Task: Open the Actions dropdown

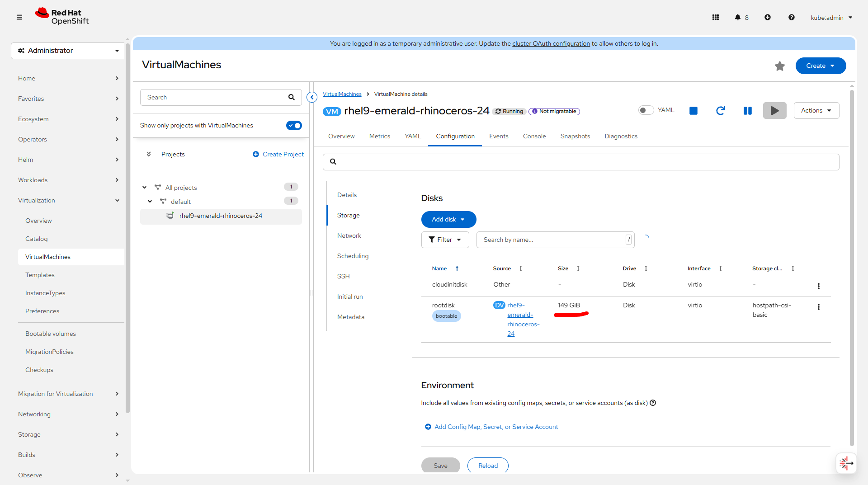Action: [816, 111]
